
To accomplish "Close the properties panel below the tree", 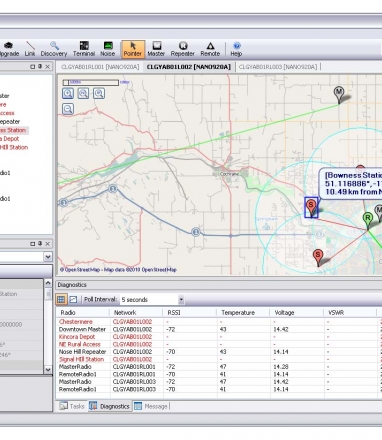I will click(47, 244).
